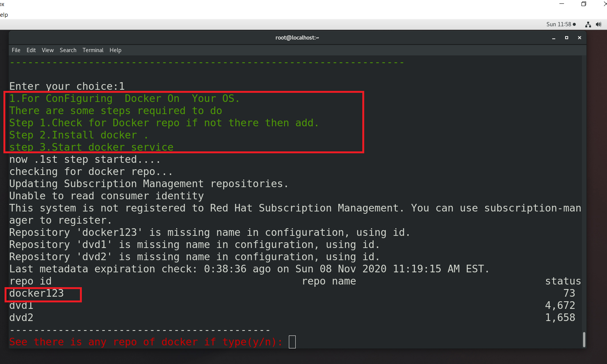Image resolution: width=607 pixels, height=364 pixels.
Task: Click the status value '1,658'
Action: tap(560, 318)
